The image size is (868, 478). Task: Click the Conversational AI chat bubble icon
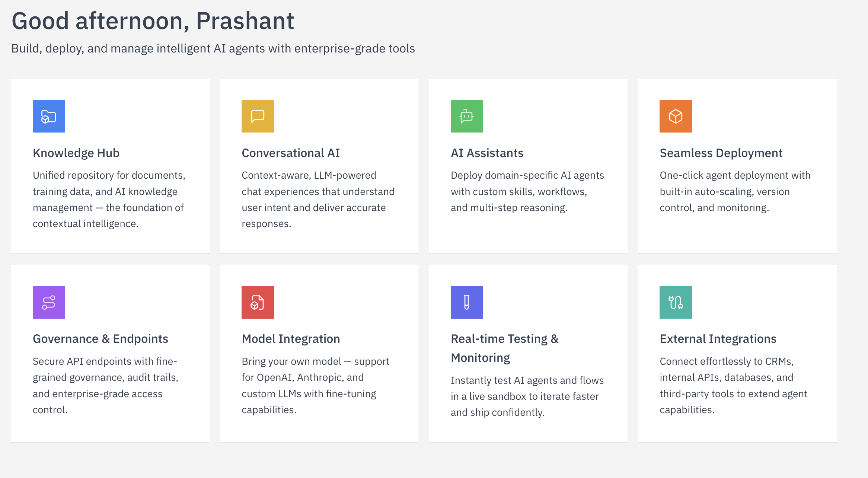pyautogui.click(x=258, y=116)
